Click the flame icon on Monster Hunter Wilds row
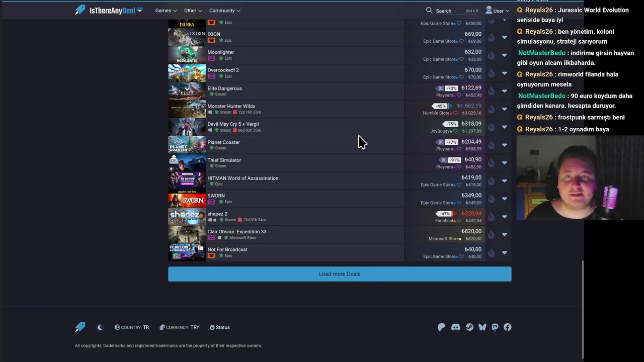Screen dimensions: 644x362 pos(491,109)
